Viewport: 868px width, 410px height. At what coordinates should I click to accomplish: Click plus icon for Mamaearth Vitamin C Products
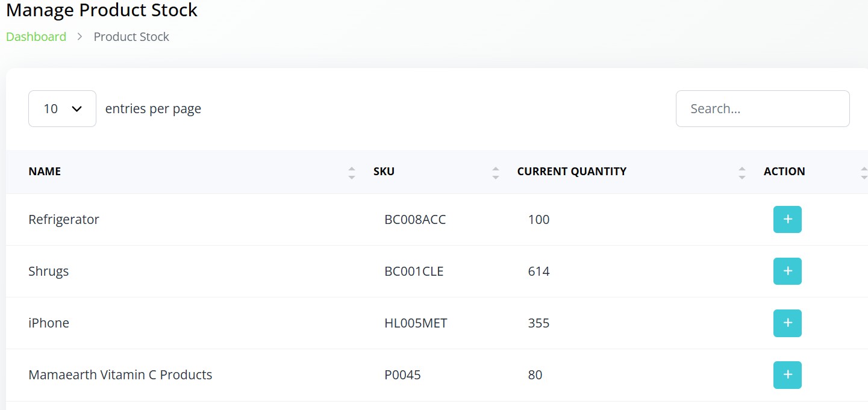click(x=787, y=374)
